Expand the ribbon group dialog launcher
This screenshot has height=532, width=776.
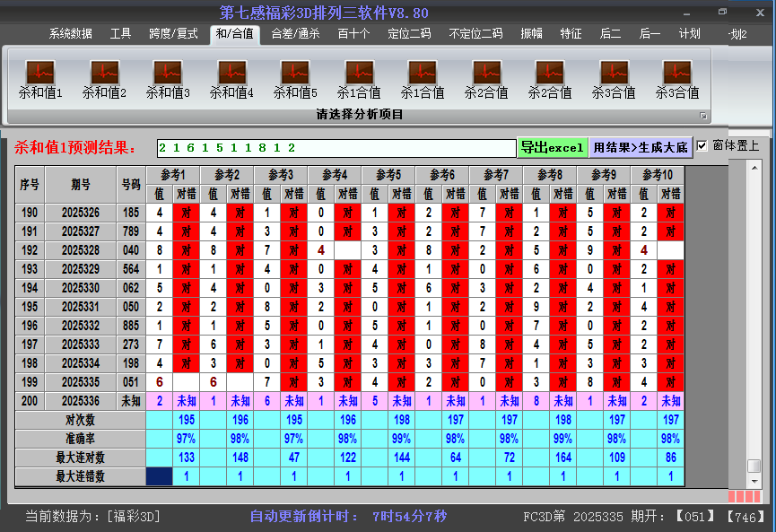click(703, 116)
